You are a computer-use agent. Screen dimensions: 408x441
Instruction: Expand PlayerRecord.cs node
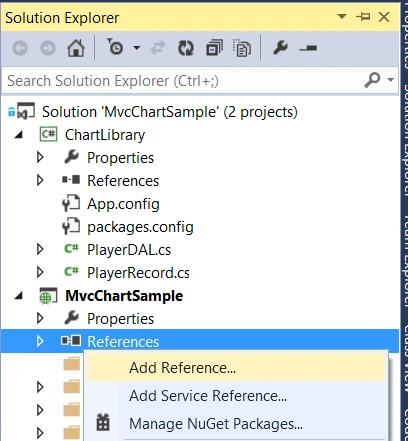click(x=40, y=272)
